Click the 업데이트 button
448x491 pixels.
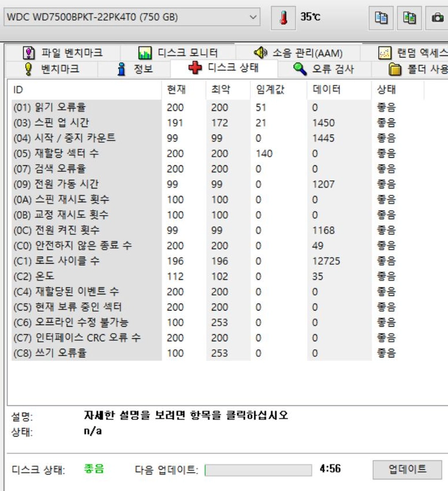click(407, 469)
